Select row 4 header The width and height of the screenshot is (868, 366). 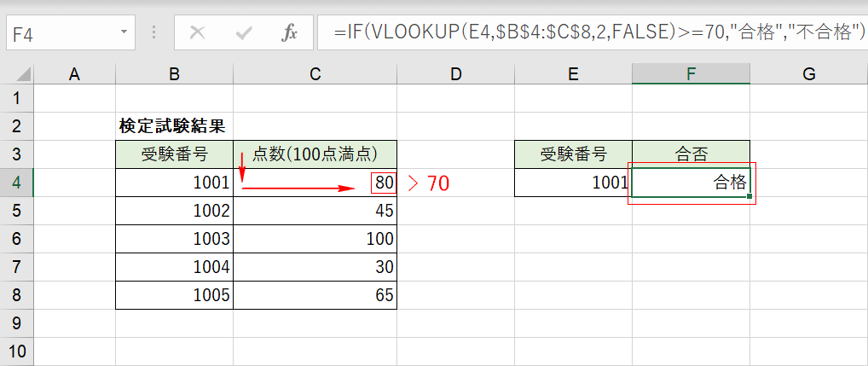17,183
